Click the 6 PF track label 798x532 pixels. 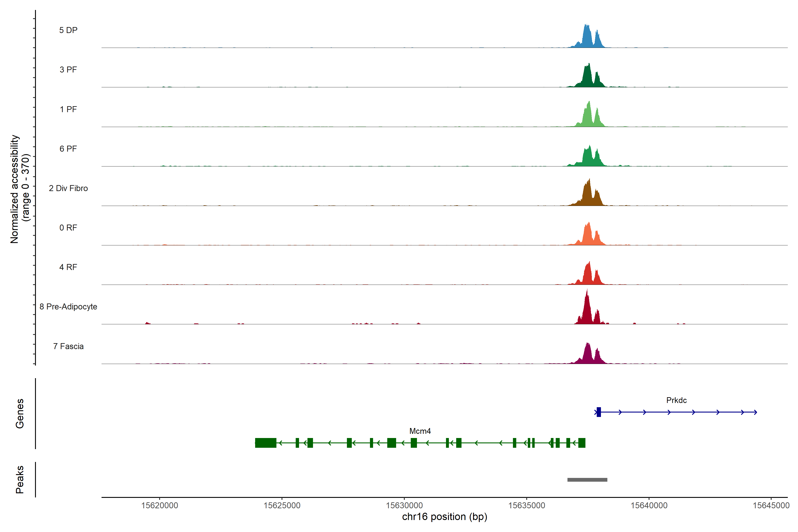pos(68,149)
